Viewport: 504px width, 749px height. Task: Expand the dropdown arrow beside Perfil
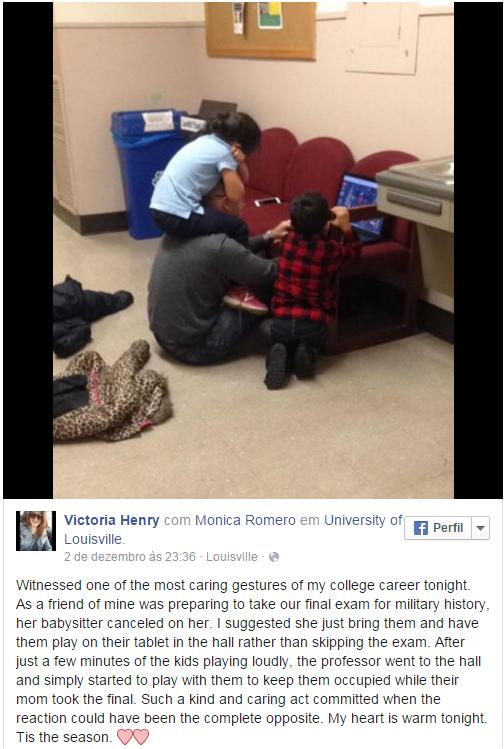pyautogui.click(x=480, y=528)
